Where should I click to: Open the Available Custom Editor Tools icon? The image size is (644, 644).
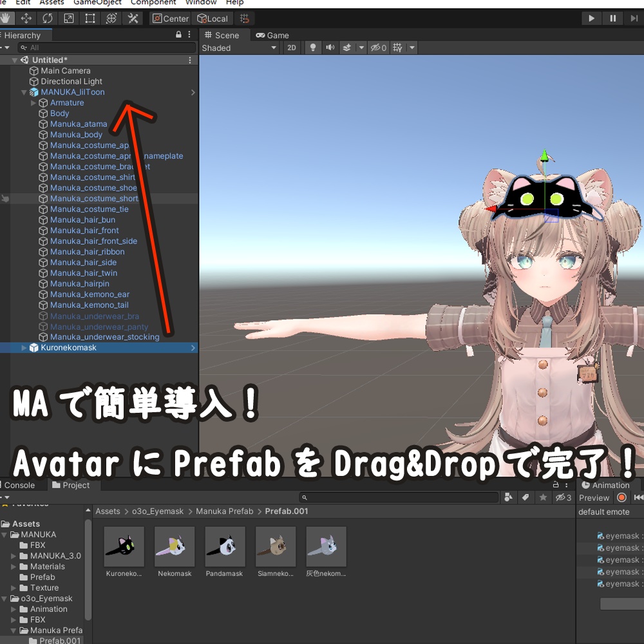pyautogui.click(x=133, y=18)
